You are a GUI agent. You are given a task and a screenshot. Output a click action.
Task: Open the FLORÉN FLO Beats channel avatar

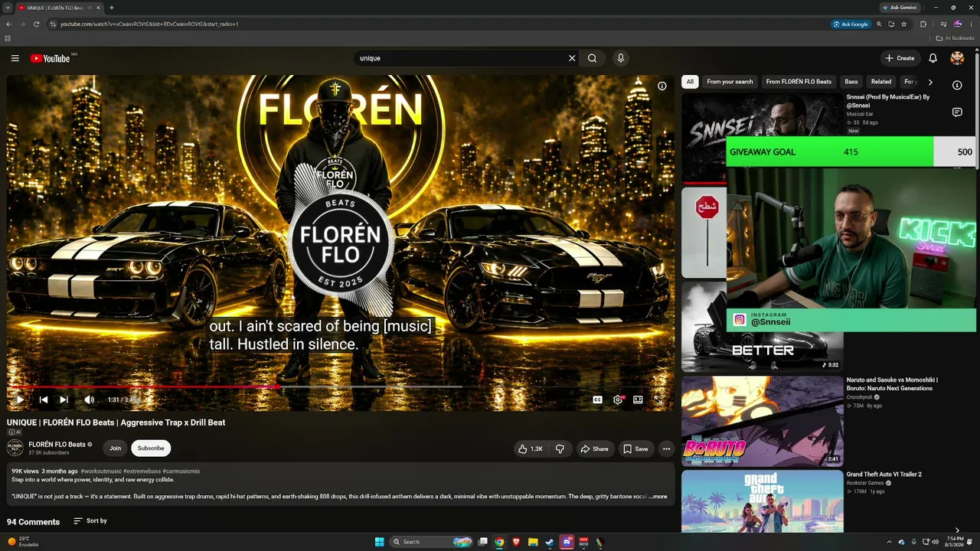(15, 448)
